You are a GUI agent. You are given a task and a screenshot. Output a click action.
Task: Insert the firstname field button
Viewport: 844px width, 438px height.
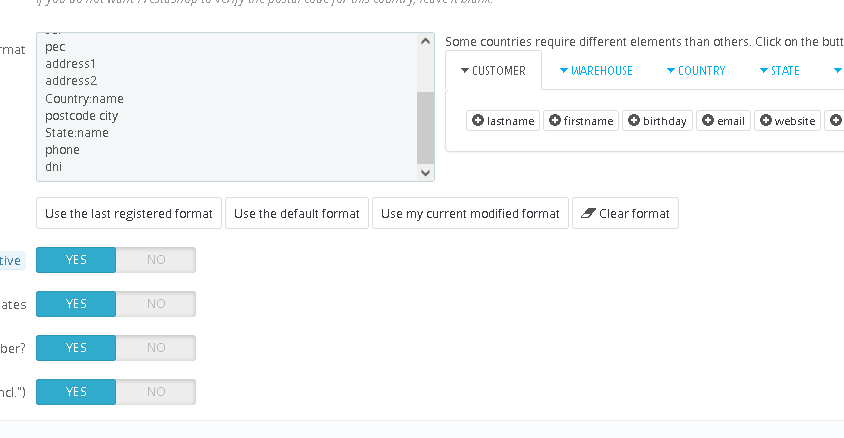coord(581,121)
